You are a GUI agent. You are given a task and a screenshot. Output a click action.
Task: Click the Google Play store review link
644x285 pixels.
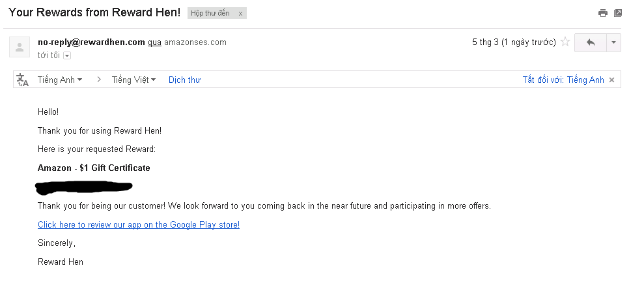(x=139, y=225)
